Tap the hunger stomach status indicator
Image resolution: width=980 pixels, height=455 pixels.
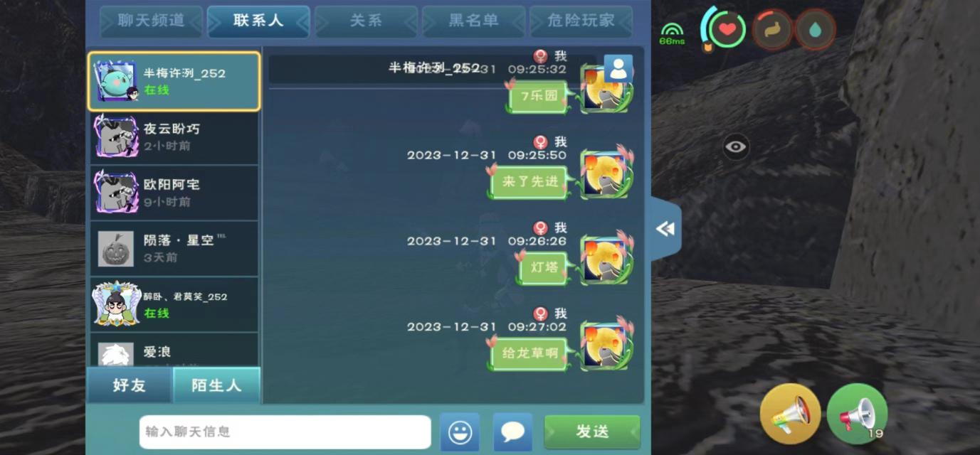click(771, 30)
